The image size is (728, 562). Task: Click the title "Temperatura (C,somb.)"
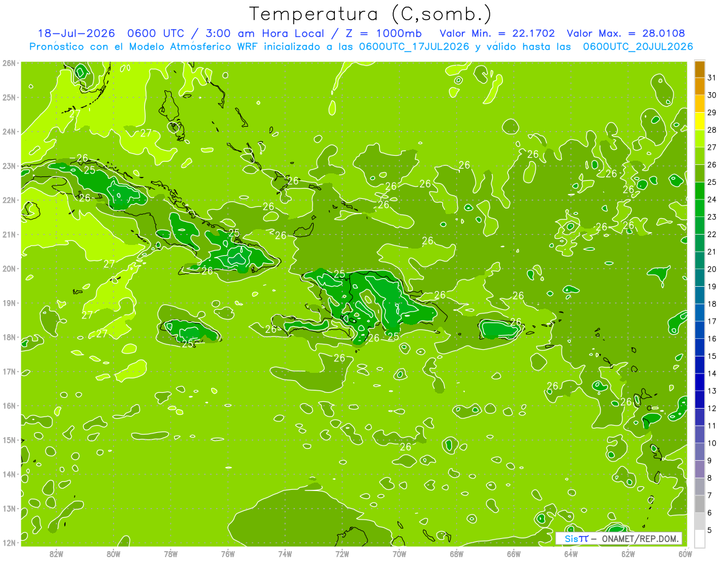(x=371, y=14)
